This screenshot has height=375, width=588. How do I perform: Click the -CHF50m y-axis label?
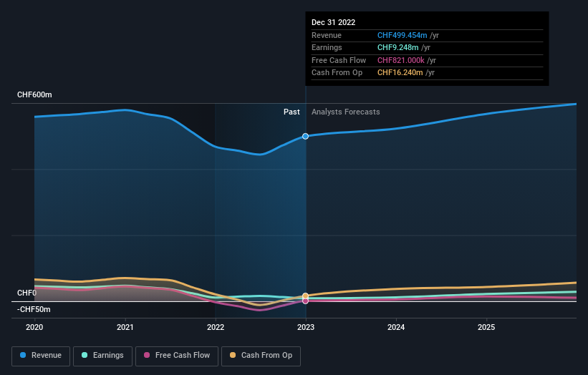pos(34,309)
